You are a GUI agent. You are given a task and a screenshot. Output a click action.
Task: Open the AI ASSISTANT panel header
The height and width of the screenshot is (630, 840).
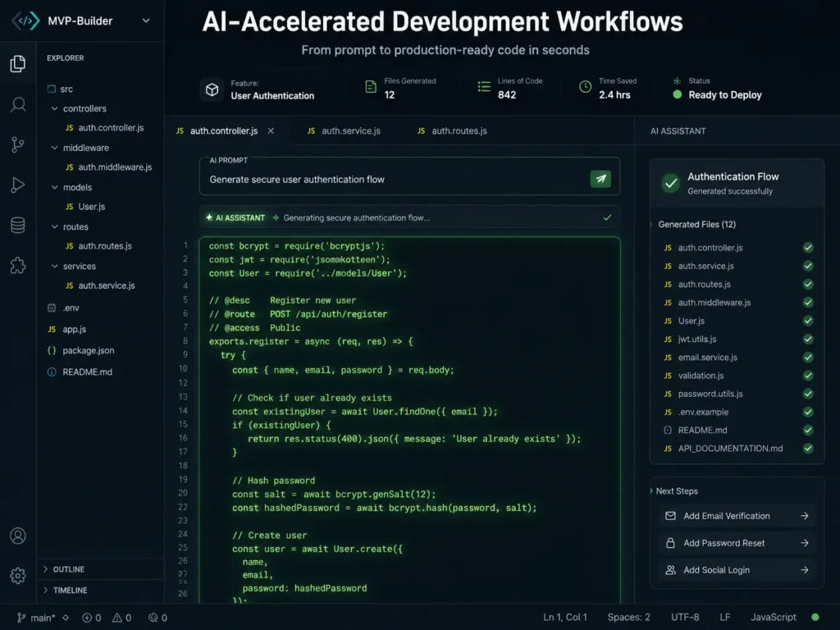(678, 130)
